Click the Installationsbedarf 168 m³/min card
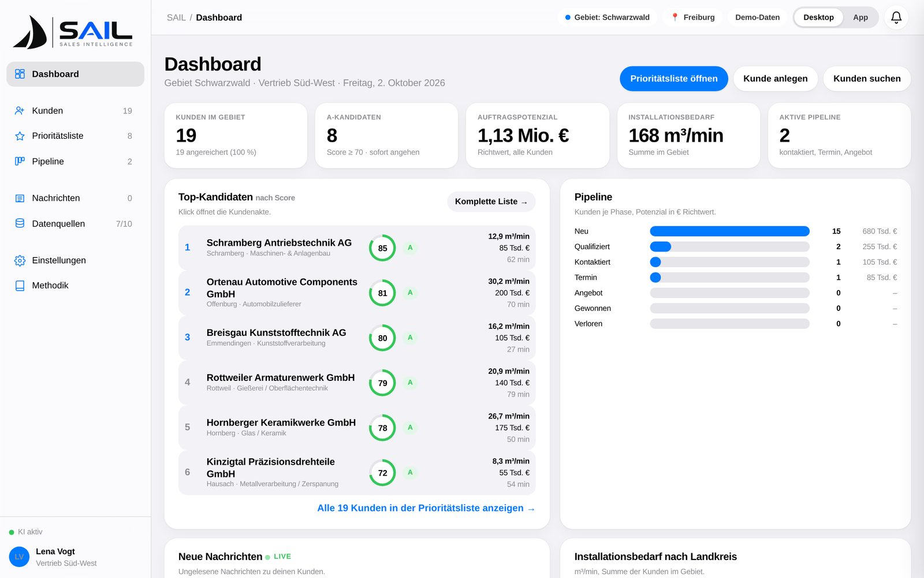The width and height of the screenshot is (924, 578). (688, 136)
